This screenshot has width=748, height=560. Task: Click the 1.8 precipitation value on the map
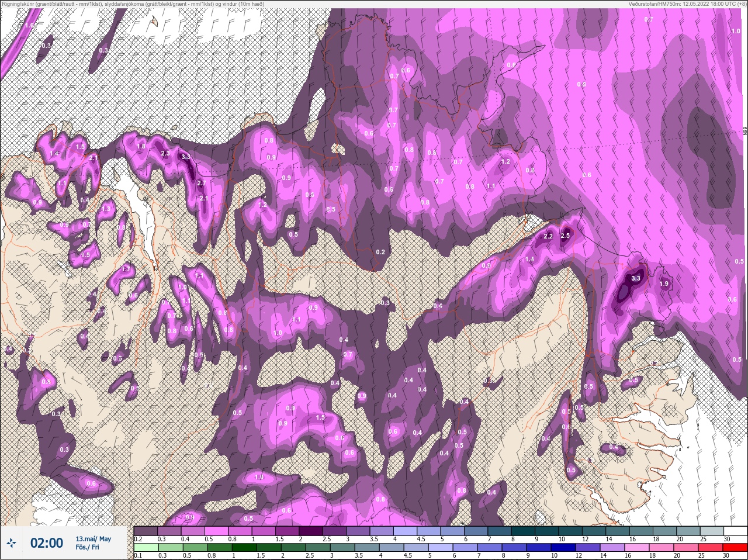141,146
